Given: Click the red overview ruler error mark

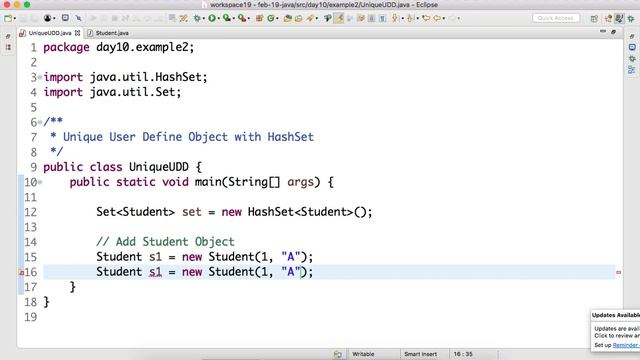Looking at the screenshot, I should [x=618, y=272].
